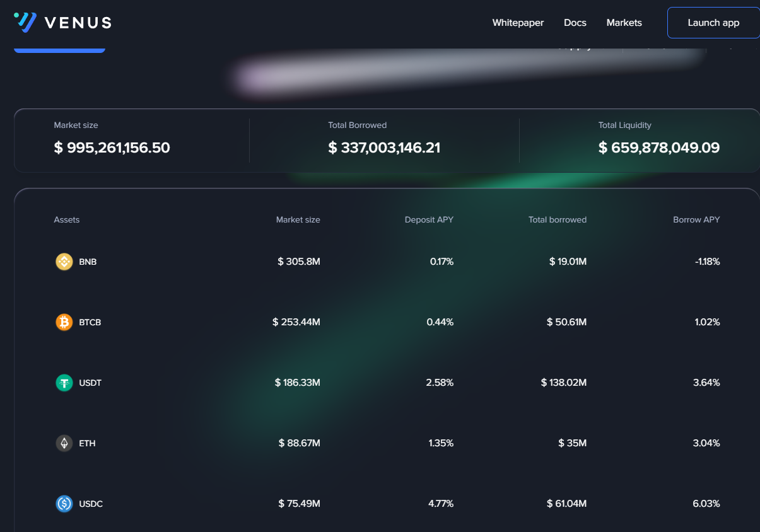Click total market size $ 995,261,156.50
This screenshot has height=532, width=760.
pyautogui.click(x=112, y=148)
